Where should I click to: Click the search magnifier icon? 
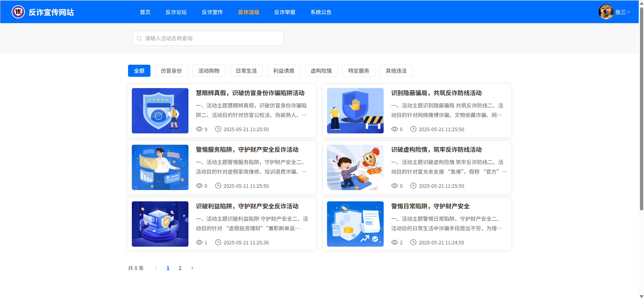[x=139, y=38]
